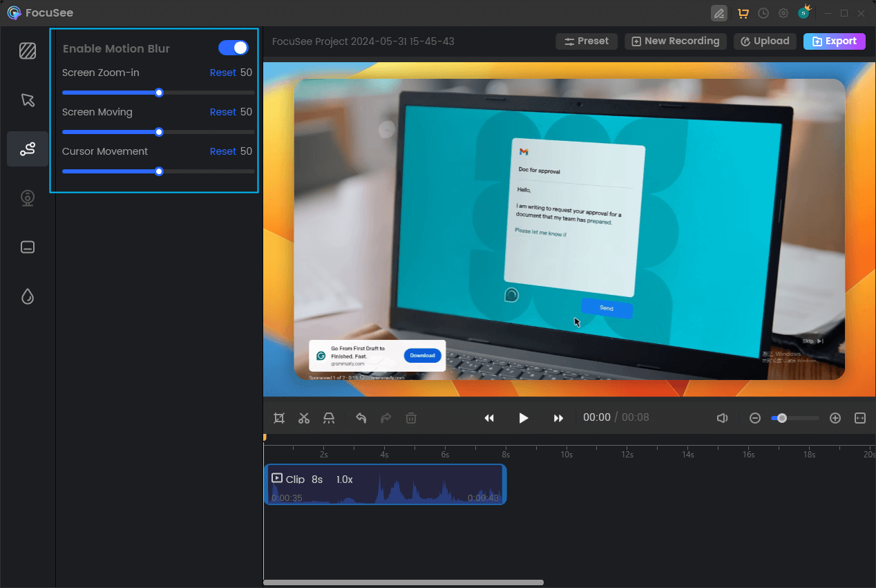876x588 pixels.
Task: Select the cursor settings sidebar icon
Action: [x=28, y=100]
